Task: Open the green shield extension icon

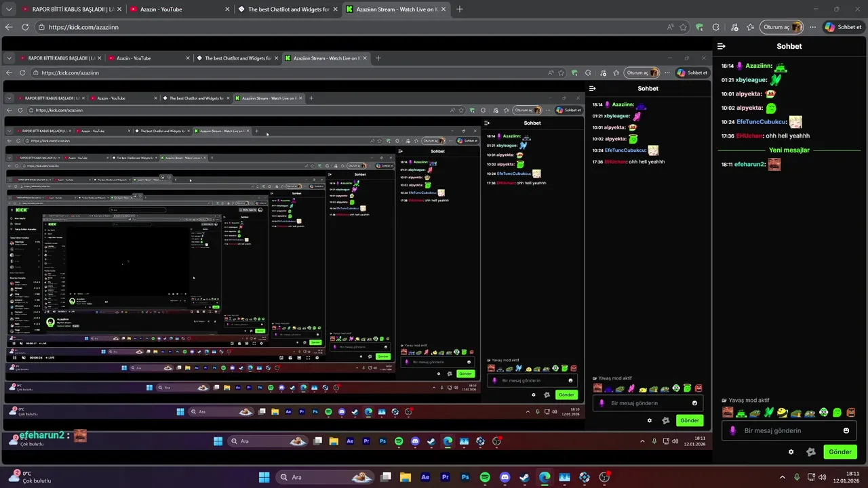Action: pos(700,27)
